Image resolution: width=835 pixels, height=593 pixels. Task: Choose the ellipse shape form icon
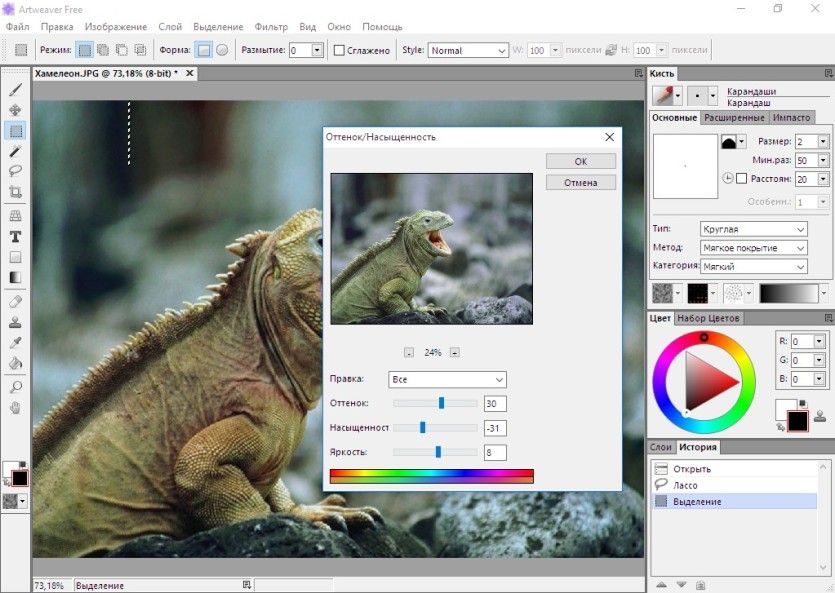222,50
